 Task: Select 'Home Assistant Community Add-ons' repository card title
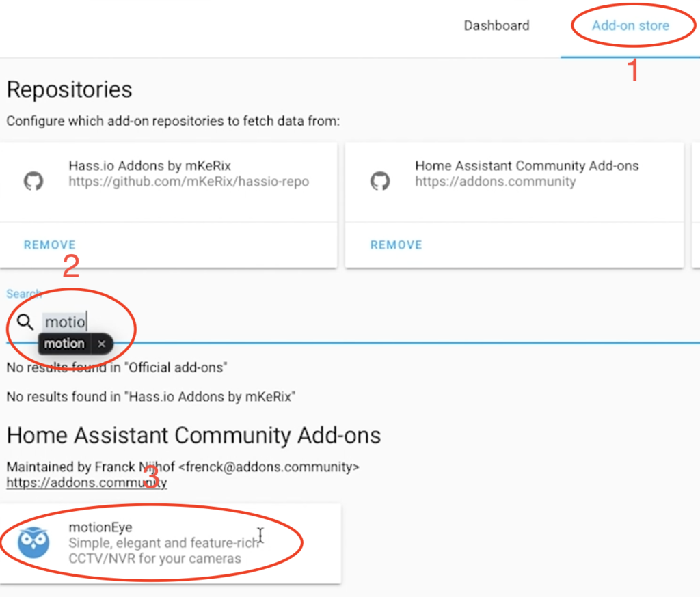click(527, 165)
